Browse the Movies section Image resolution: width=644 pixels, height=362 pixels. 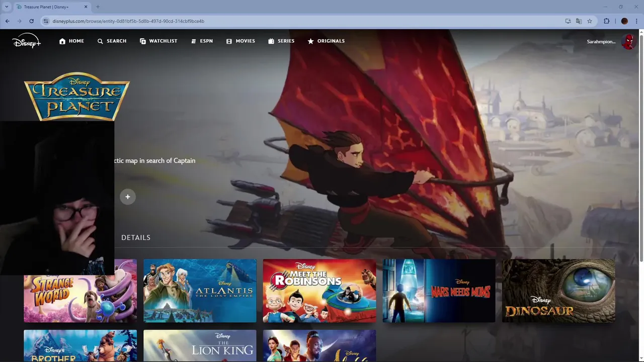click(240, 41)
